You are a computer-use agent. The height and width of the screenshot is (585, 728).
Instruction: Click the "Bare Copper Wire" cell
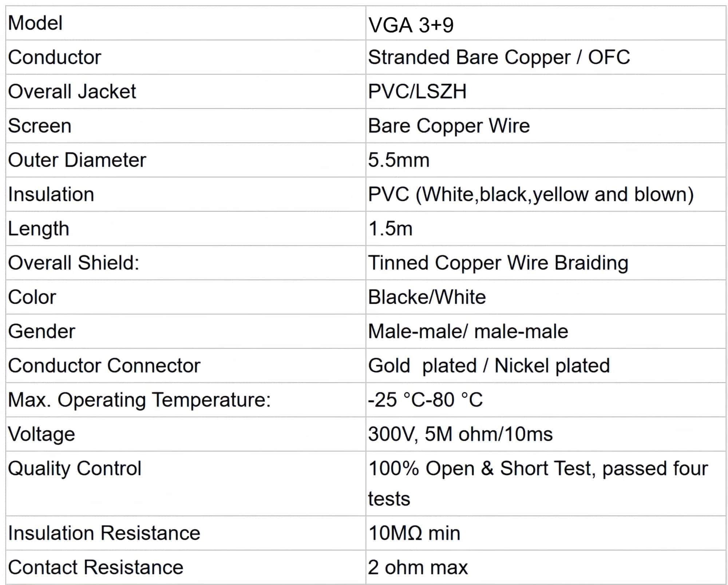point(449,126)
